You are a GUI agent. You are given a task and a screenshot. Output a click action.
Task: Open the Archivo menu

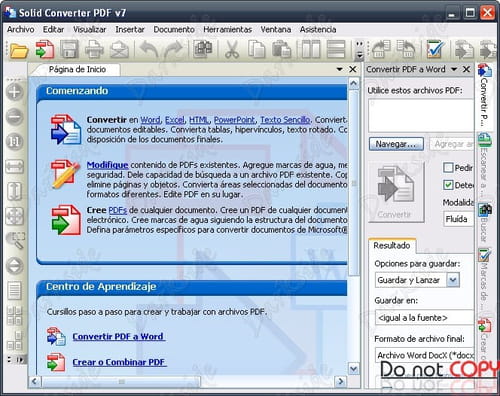point(20,30)
